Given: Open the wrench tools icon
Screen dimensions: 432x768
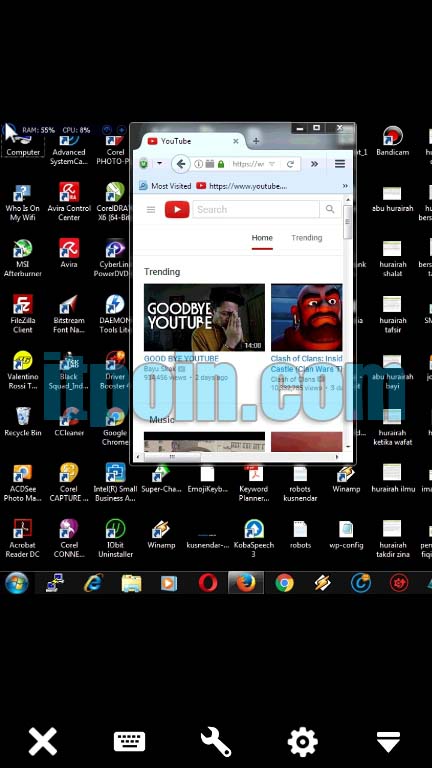Looking at the screenshot, I should [216, 742].
